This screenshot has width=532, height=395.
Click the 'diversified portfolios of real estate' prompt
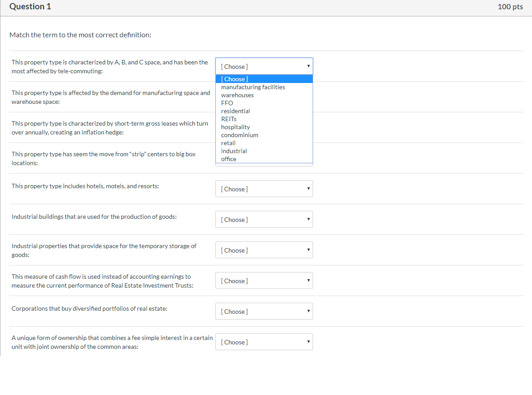(x=89, y=308)
